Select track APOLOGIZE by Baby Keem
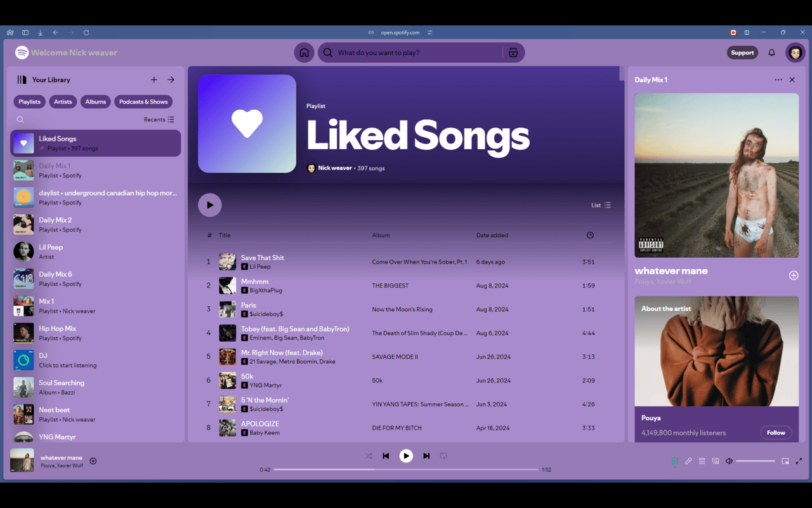 click(x=406, y=428)
